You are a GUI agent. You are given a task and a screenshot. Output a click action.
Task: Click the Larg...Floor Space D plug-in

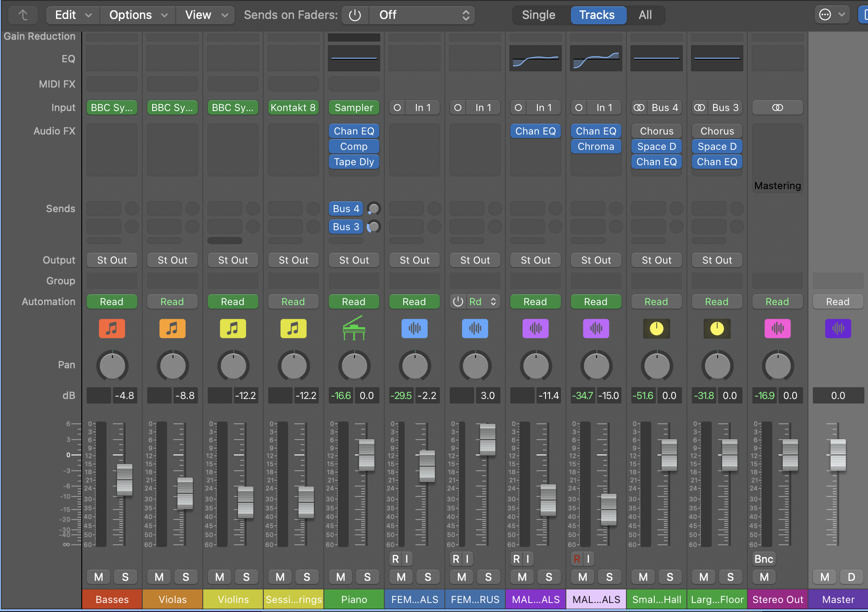[717, 146]
